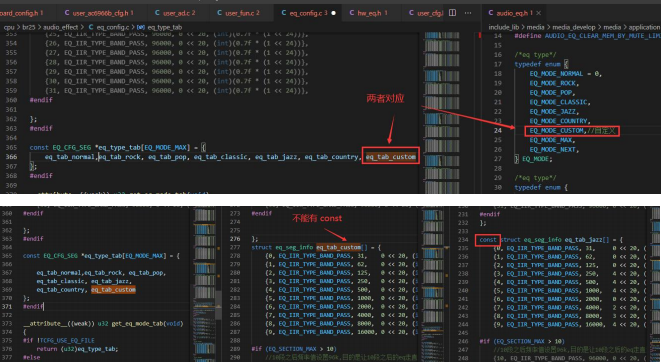661x362 pixels.
Task: Close the audio_eq.h tab
Action: point(538,13)
